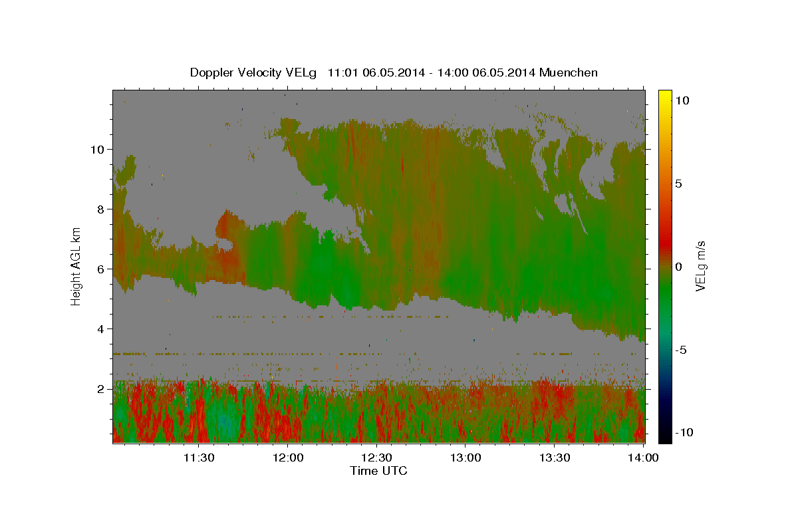
Task: Click the '12:00' time tick label
Action: pos(289,458)
